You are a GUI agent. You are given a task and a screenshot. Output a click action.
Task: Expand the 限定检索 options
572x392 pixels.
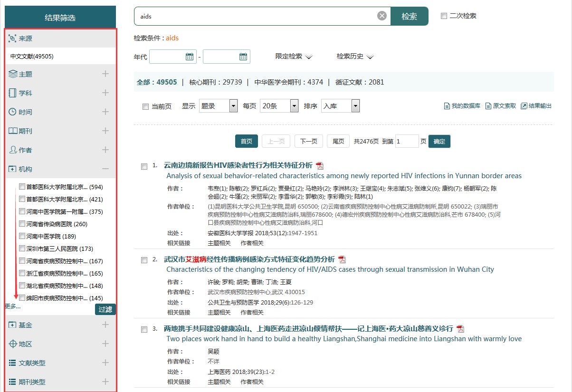click(x=294, y=57)
